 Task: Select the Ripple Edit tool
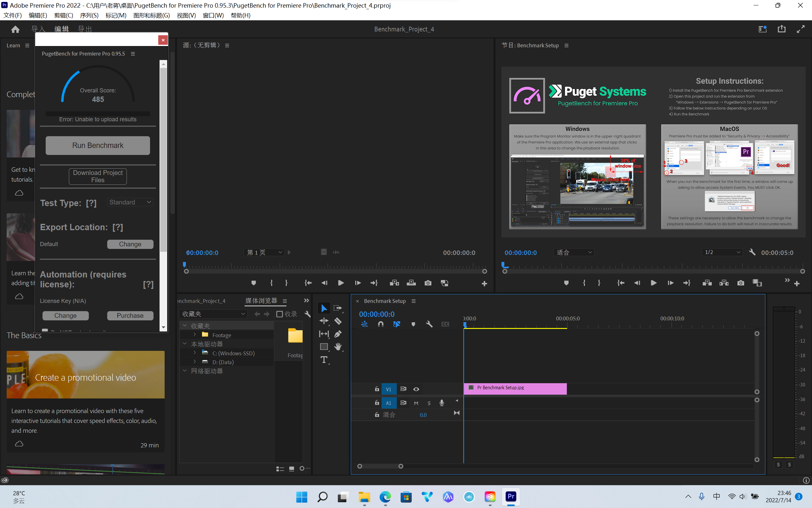click(x=324, y=321)
